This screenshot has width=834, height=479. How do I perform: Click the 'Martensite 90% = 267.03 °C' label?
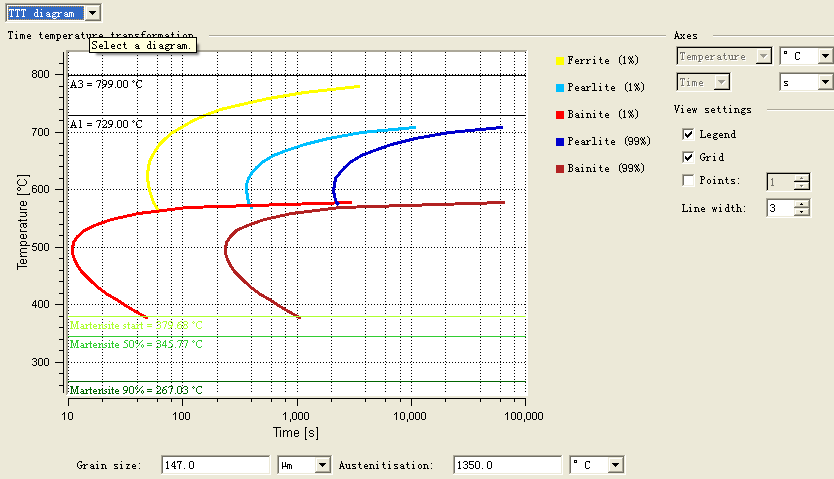(x=136, y=390)
